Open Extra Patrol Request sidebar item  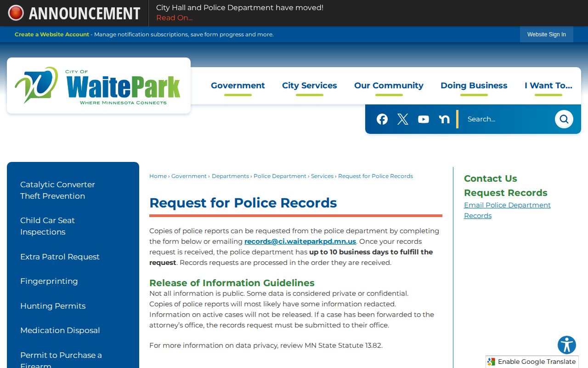60,257
